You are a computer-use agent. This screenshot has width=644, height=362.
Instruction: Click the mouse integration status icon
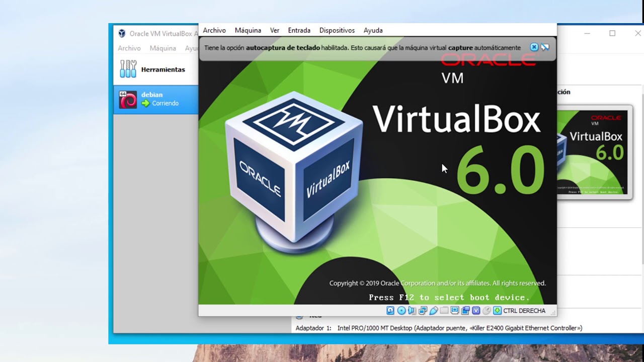tap(487, 311)
